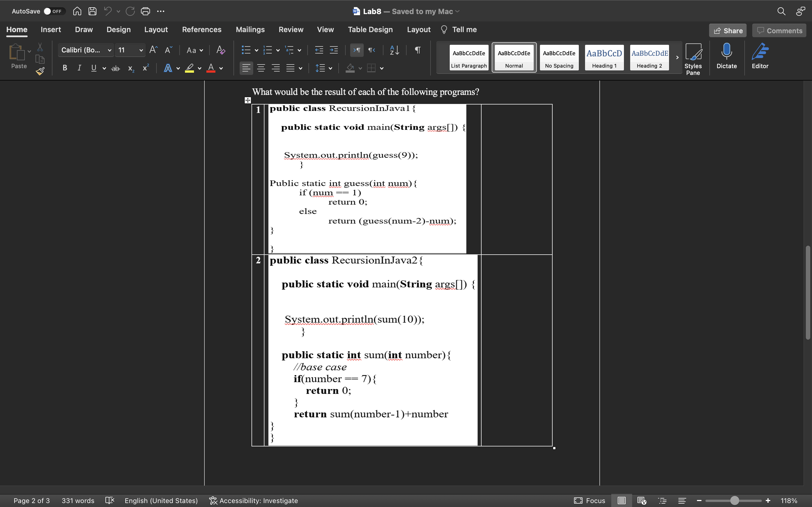Open the Table Design tab

pyautogui.click(x=370, y=30)
